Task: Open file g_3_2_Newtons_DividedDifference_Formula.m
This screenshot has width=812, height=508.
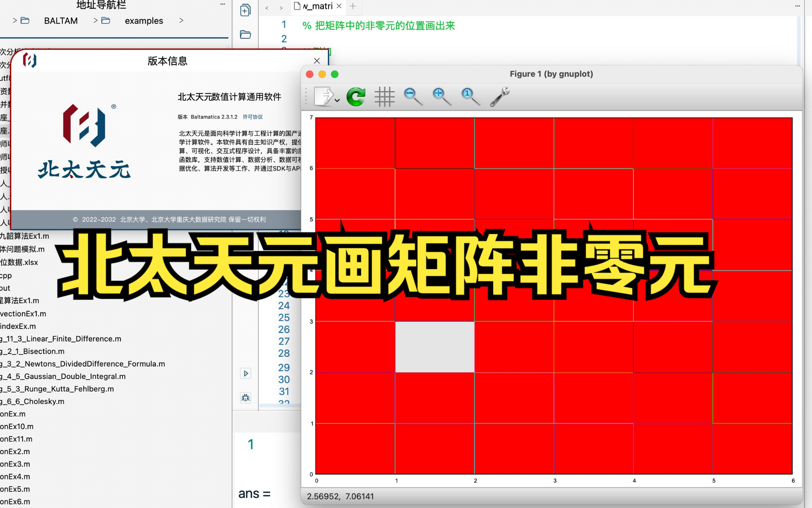Action: coord(83,364)
